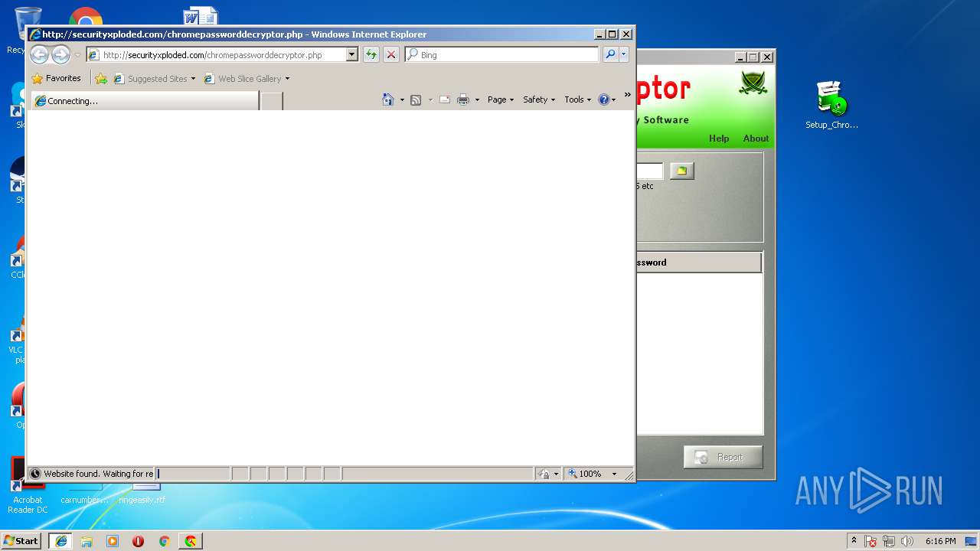
Task: Select the Connecting... tab
Action: (145, 100)
